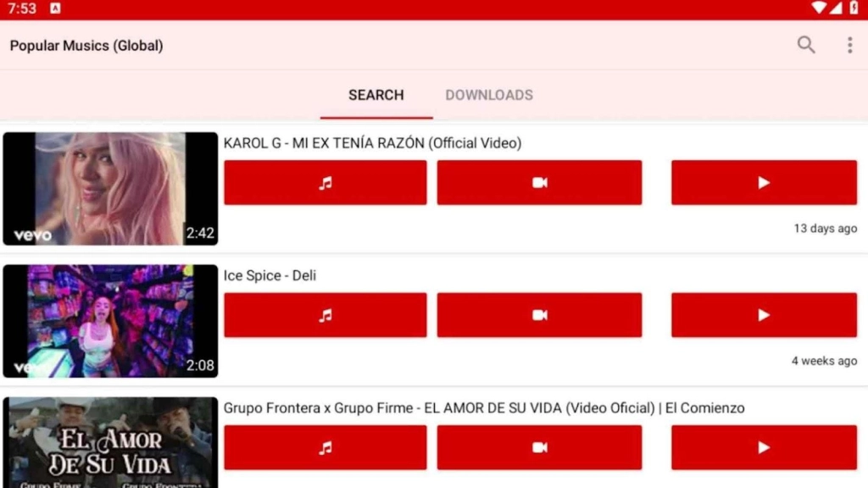Play Ice Spice - Deli

(764, 315)
